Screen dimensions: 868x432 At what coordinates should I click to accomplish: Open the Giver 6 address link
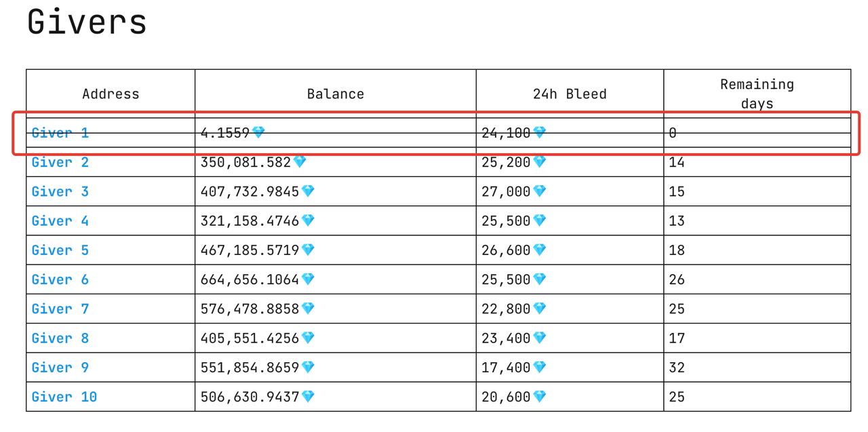coord(60,279)
